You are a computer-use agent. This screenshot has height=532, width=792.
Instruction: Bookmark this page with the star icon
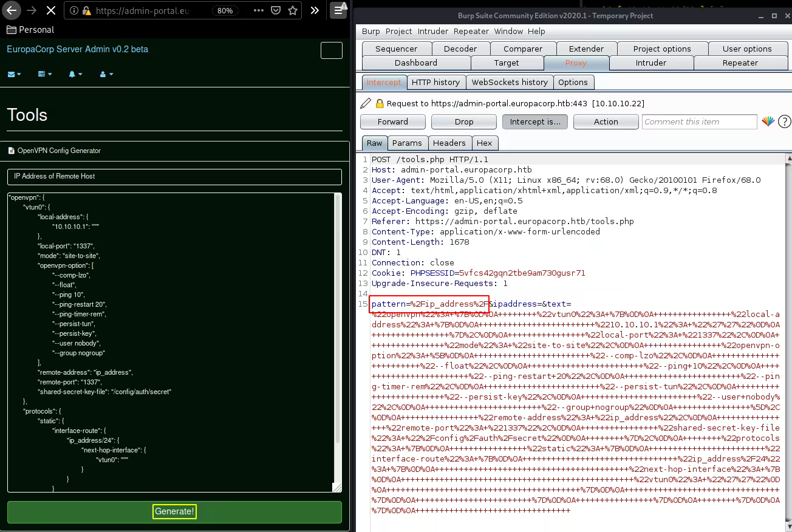pos(293,10)
